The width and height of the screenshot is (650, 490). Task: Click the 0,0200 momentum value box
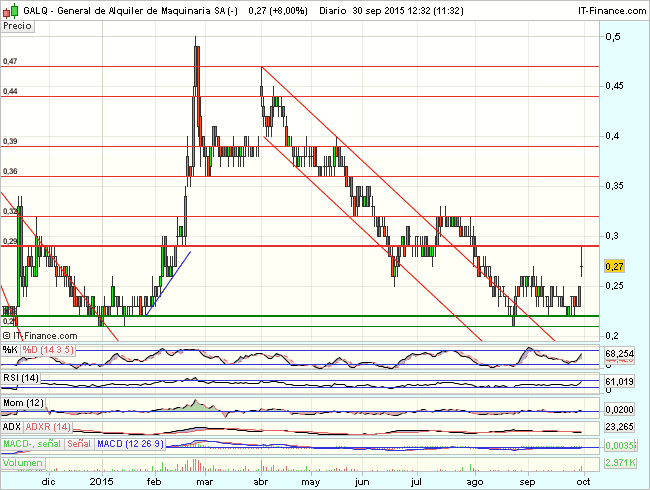point(619,410)
